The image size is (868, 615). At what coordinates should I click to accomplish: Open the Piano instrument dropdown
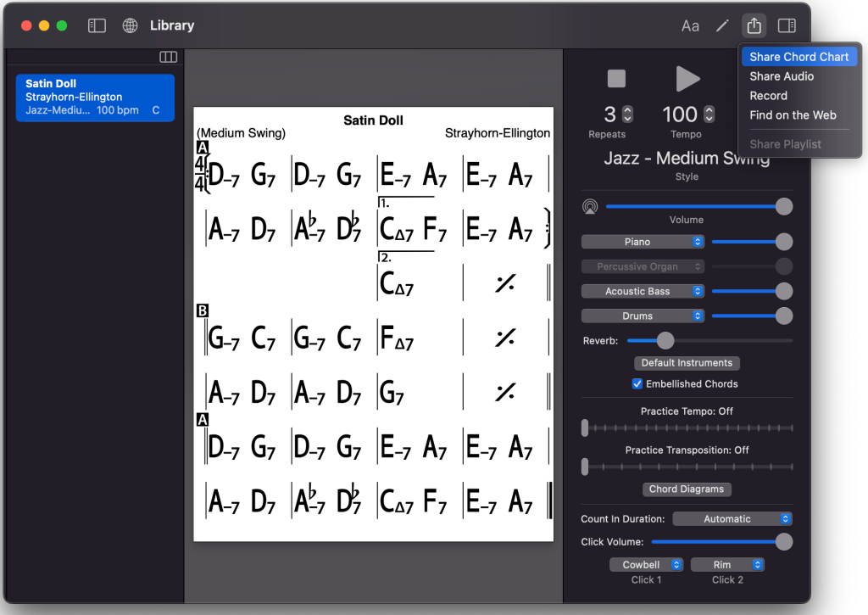pyautogui.click(x=643, y=242)
